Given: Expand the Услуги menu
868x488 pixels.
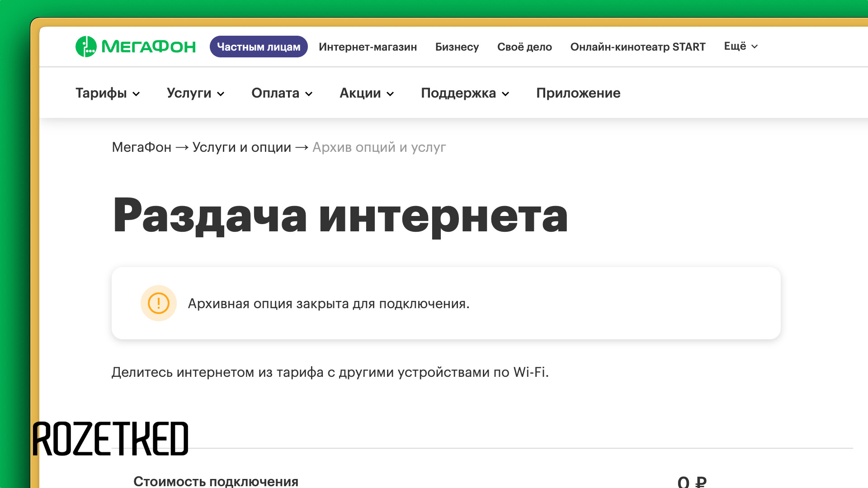Looking at the screenshot, I should point(196,93).
